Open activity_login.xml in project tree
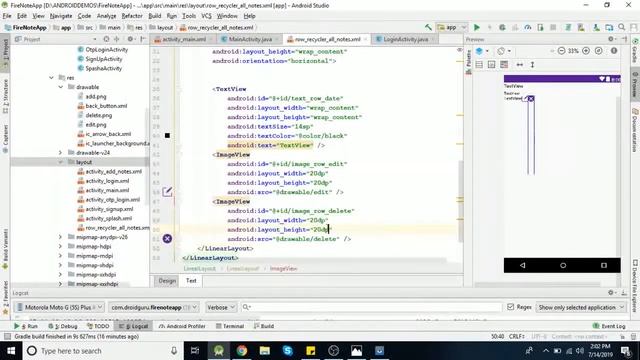The height and width of the screenshot is (360, 640). point(107,181)
